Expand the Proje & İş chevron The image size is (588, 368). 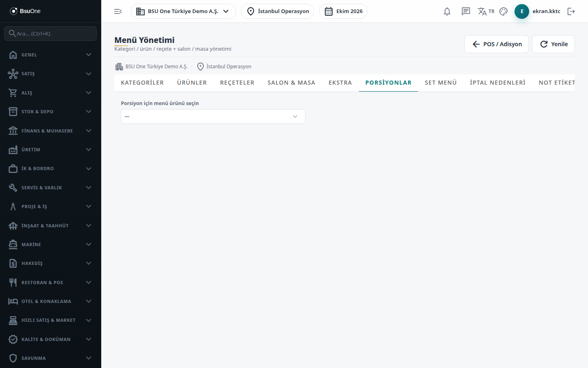89,206
